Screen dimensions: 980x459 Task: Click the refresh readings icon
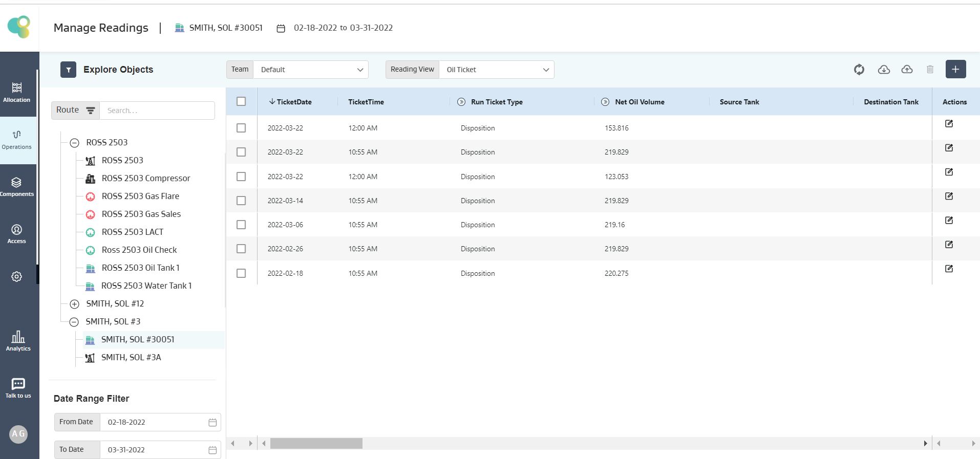[x=859, y=70]
